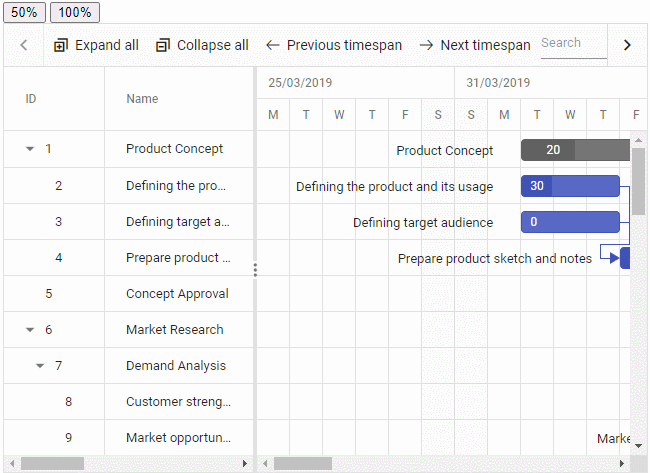Click the ID column header

click(x=31, y=99)
